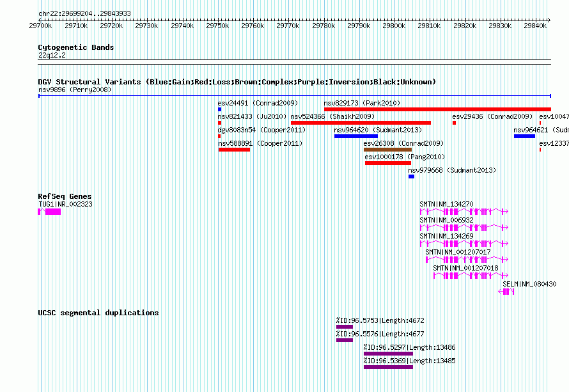Viewport: 569px width, 392px height.
Task: Select the esv29436 (Conrad2009) variant label
Action: 492,116
